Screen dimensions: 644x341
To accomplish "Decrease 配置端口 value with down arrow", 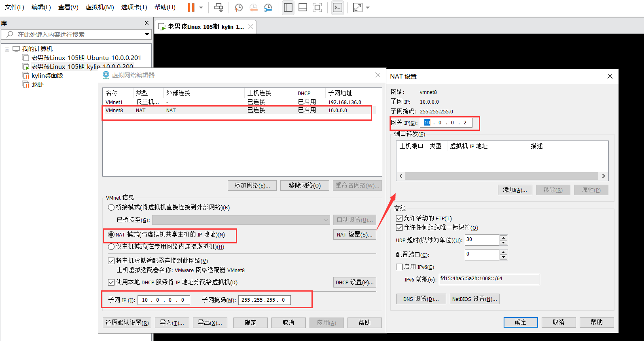I will pyautogui.click(x=503, y=257).
